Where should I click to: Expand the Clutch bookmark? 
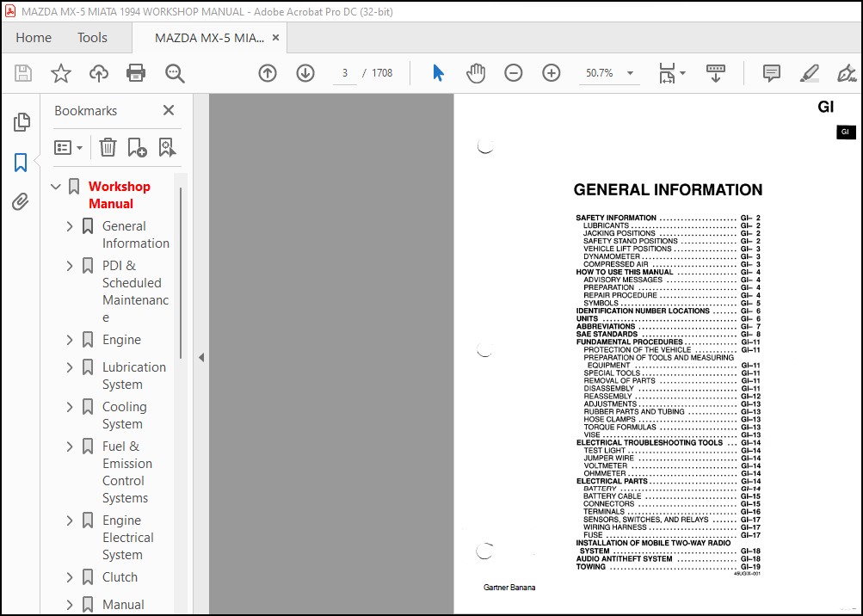[x=70, y=577]
